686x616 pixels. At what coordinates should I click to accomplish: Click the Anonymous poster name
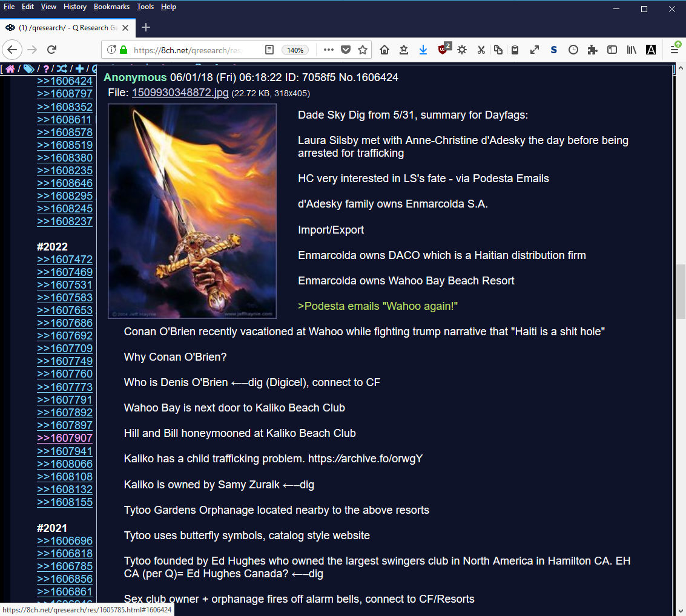click(135, 77)
